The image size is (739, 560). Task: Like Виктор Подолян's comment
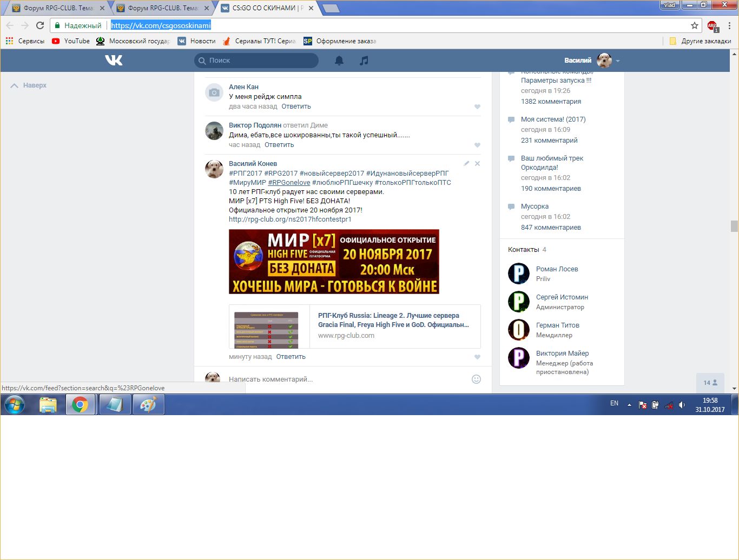pos(477,145)
